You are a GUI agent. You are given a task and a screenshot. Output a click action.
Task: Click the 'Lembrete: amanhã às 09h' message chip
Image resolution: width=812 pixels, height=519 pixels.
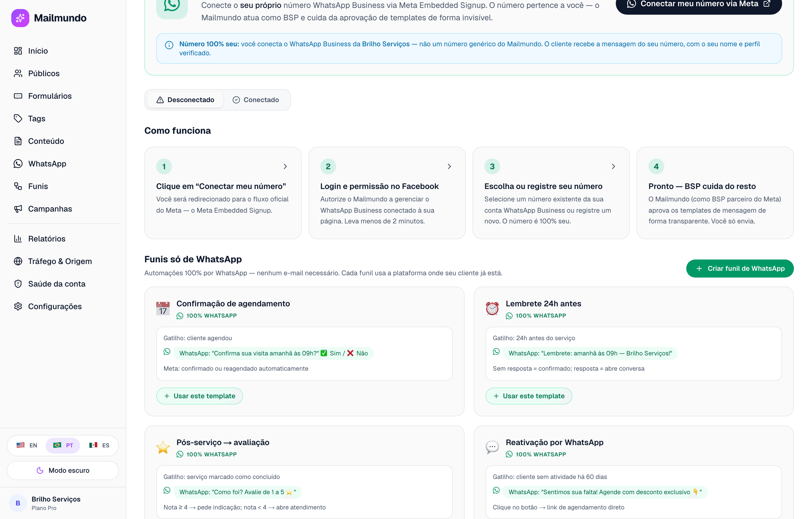[590, 353]
